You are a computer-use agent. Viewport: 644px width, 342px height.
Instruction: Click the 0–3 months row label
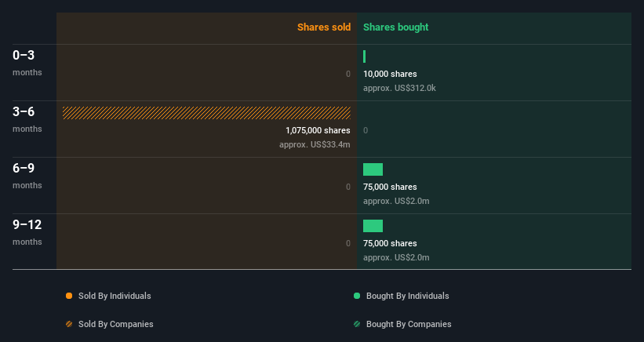pyautogui.click(x=27, y=63)
